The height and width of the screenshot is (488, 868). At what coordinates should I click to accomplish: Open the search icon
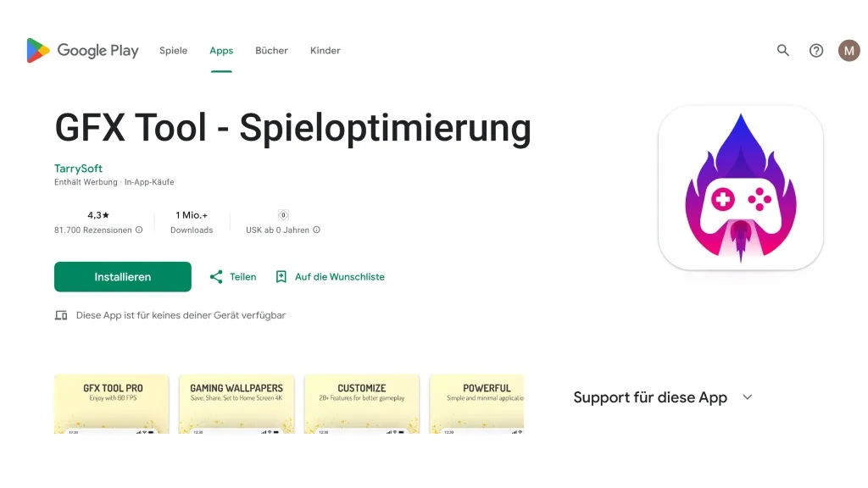782,50
